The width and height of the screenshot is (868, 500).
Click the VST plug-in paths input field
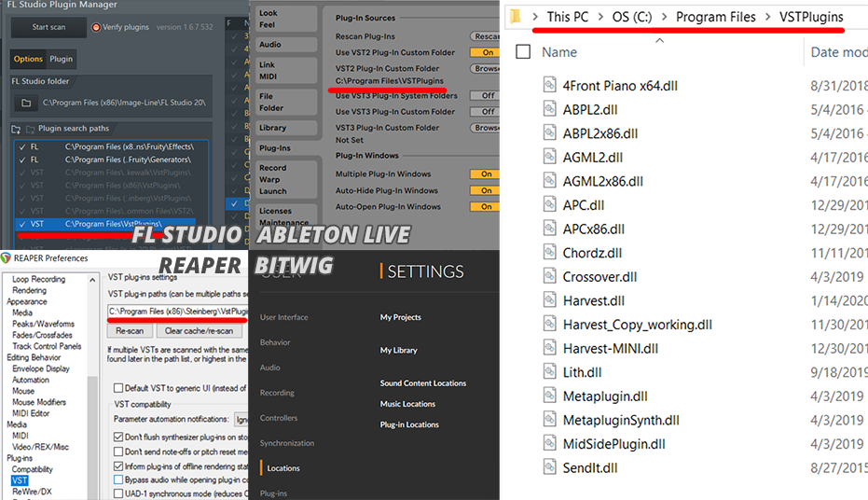point(178,312)
